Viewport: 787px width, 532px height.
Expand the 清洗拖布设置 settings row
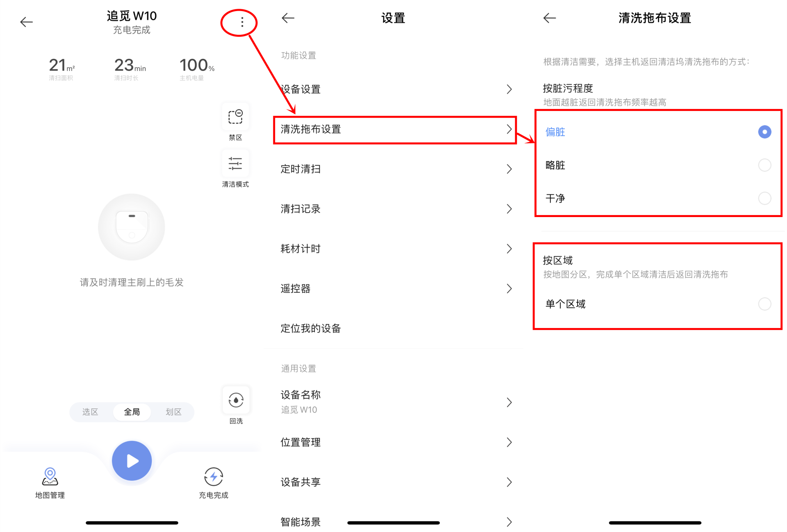(394, 129)
